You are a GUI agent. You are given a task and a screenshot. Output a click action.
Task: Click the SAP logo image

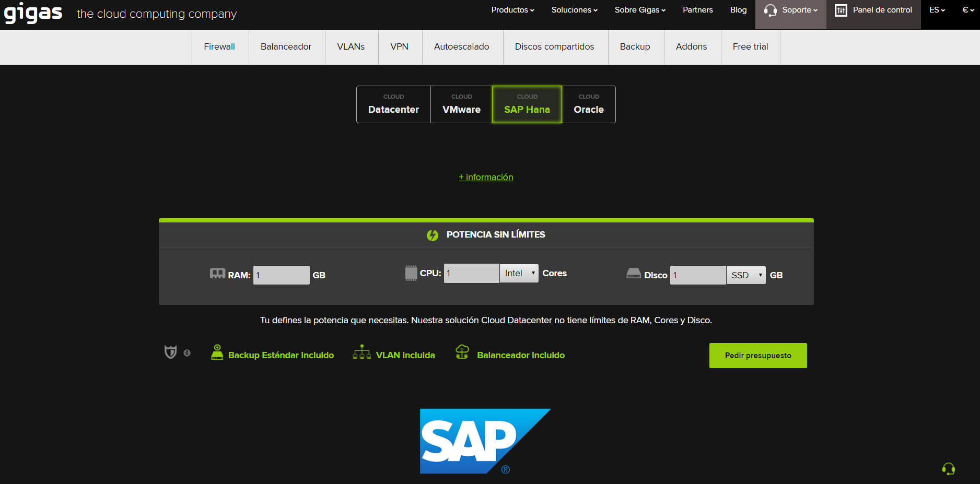485,441
